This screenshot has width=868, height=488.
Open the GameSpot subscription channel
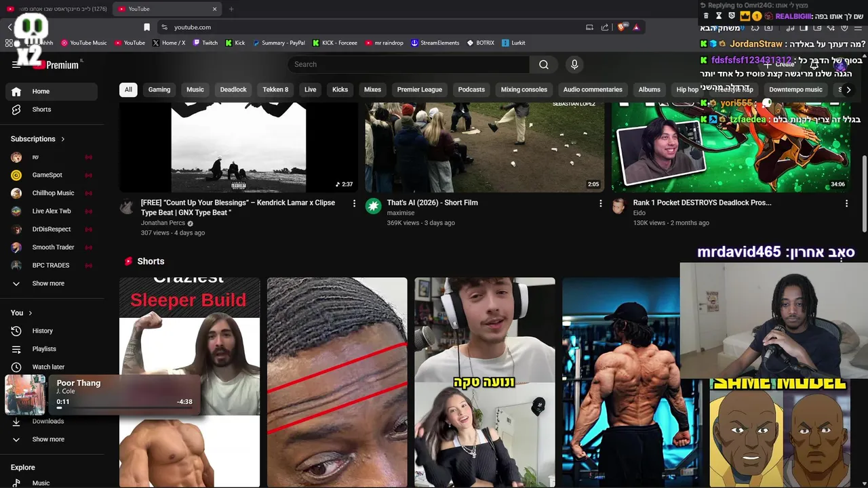point(52,175)
